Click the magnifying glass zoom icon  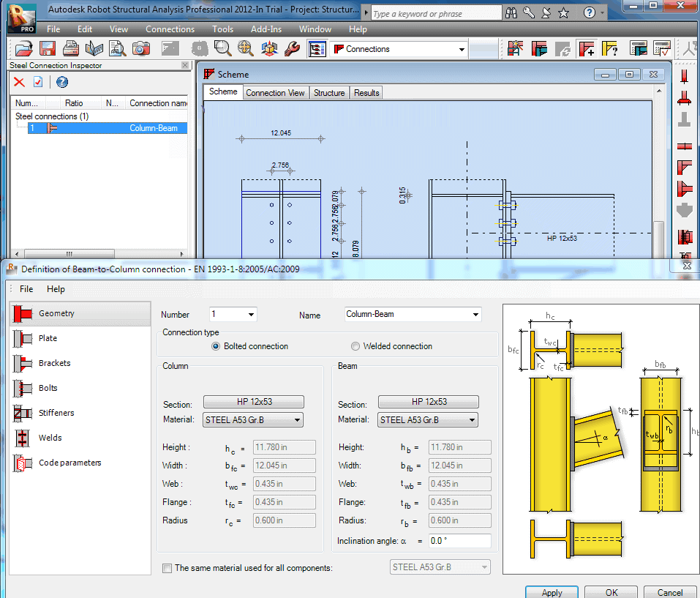[222, 49]
